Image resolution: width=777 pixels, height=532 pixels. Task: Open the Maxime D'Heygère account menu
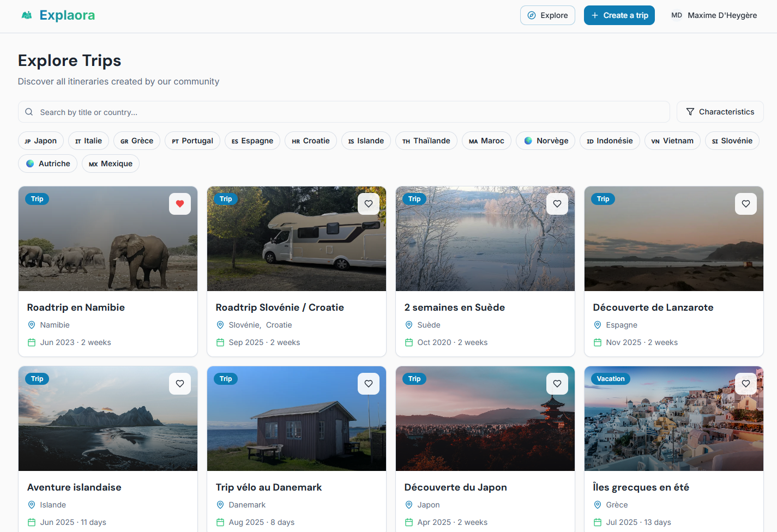[x=714, y=15]
